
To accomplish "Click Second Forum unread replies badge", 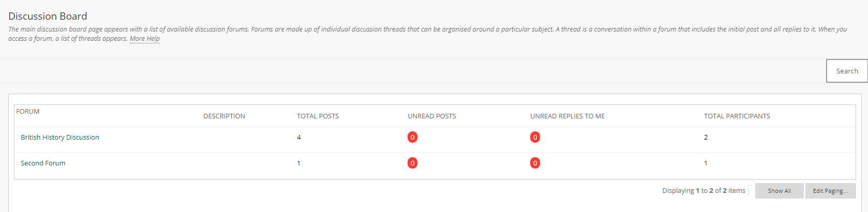I will coord(535,163).
